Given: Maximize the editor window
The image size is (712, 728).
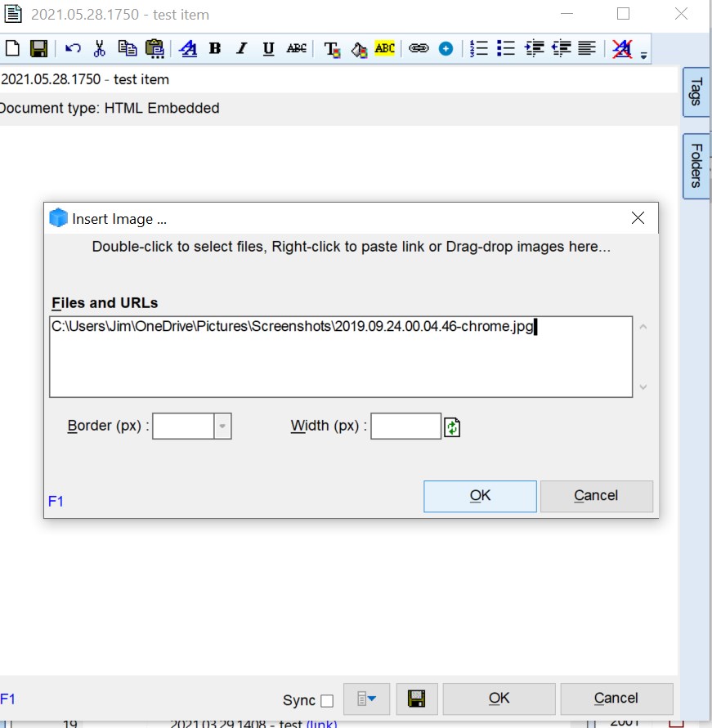Looking at the screenshot, I should coord(623,14).
